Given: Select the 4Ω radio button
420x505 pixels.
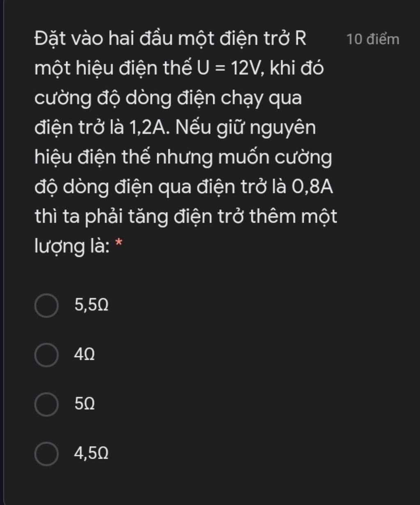Looking at the screenshot, I should pos(46,355).
